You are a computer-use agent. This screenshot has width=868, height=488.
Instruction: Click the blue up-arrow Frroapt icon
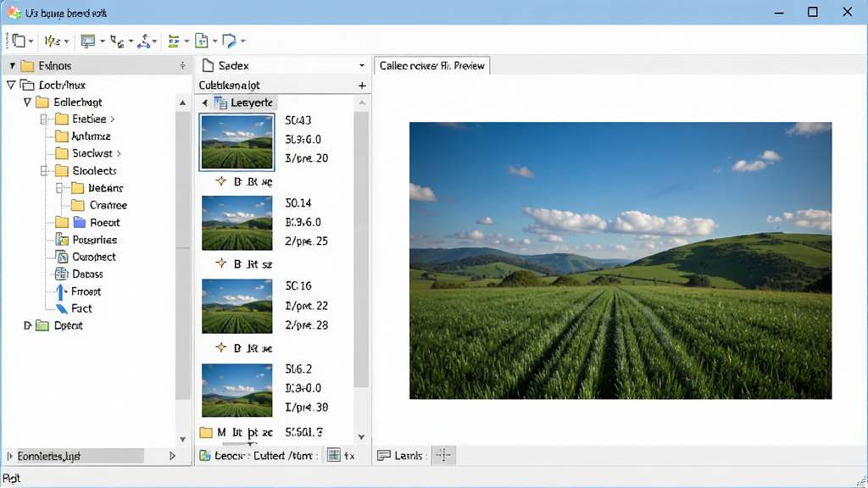click(x=61, y=291)
